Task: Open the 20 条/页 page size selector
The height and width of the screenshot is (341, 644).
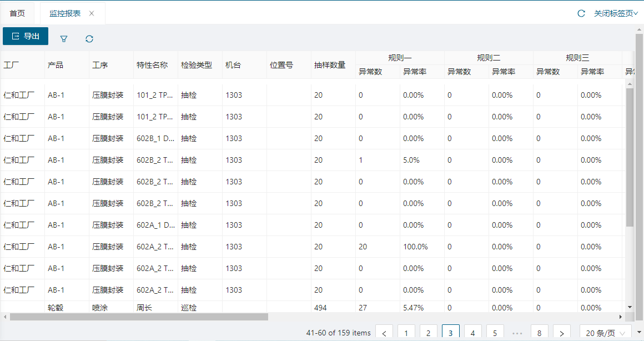Action: click(x=605, y=333)
